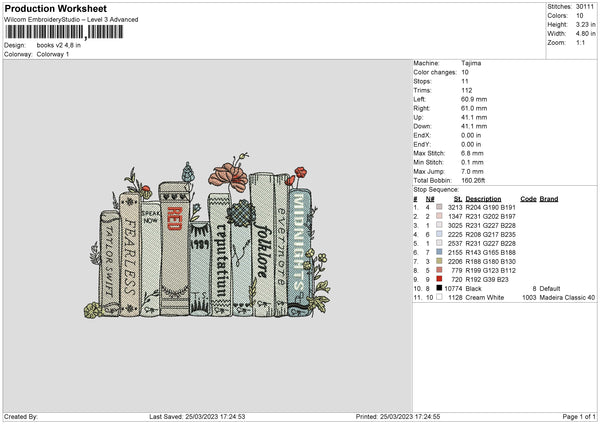Click the 'St.' column header
This screenshot has height=424, width=600.
click(458, 199)
